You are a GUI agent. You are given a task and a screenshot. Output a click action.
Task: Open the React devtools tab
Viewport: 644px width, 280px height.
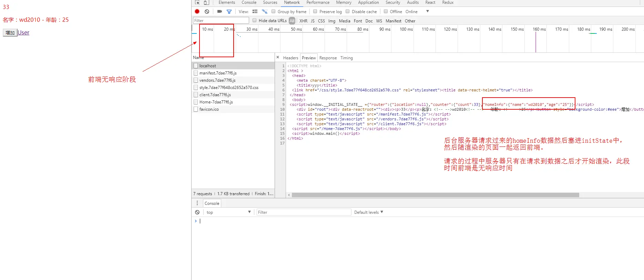(430, 2)
